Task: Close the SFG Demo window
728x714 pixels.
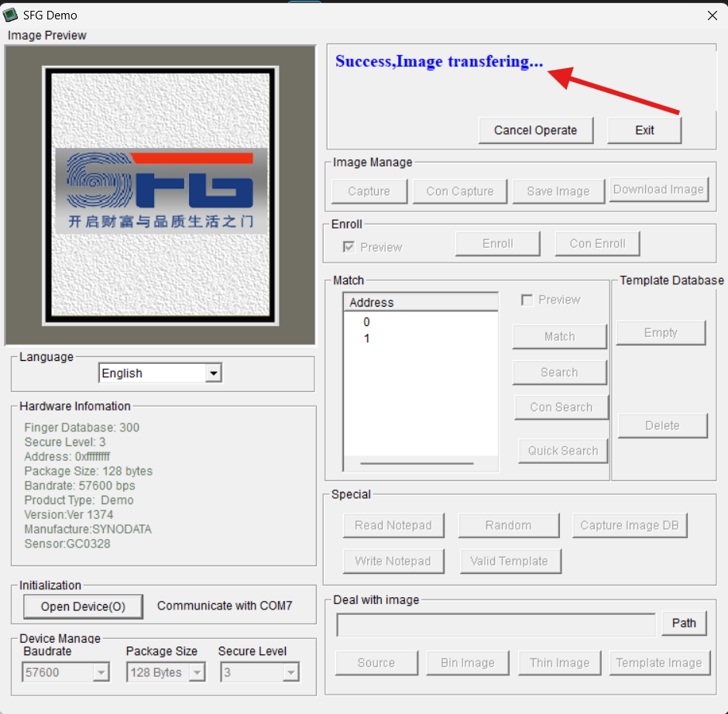Action: pyautogui.click(x=713, y=15)
